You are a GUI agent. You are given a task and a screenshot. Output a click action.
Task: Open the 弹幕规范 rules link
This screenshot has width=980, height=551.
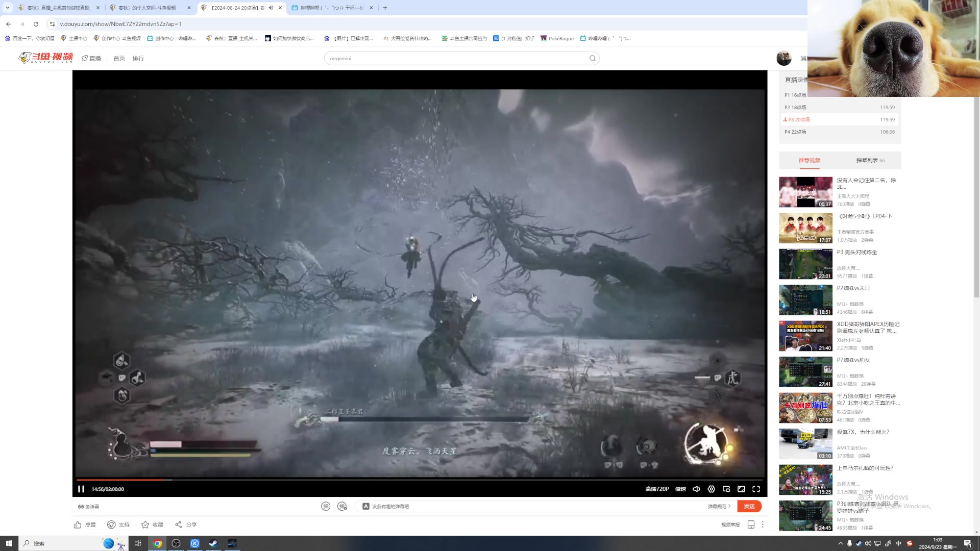tap(719, 506)
